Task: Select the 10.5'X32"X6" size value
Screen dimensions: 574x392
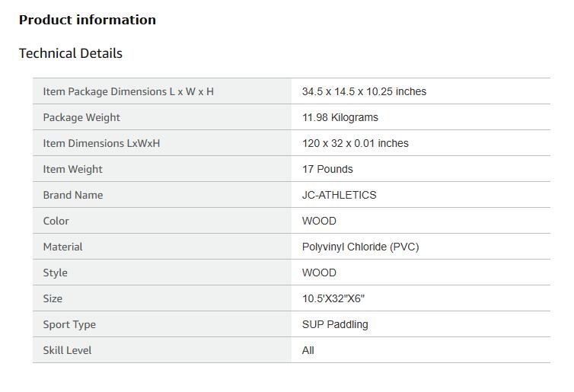Action: pyautogui.click(x=333, y=298)
